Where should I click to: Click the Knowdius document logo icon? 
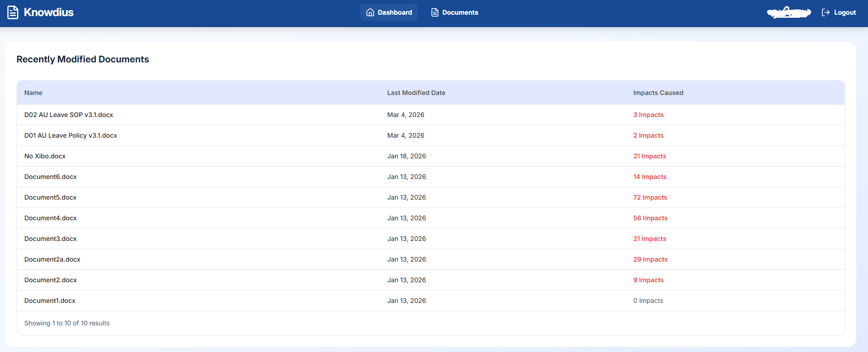13,12
